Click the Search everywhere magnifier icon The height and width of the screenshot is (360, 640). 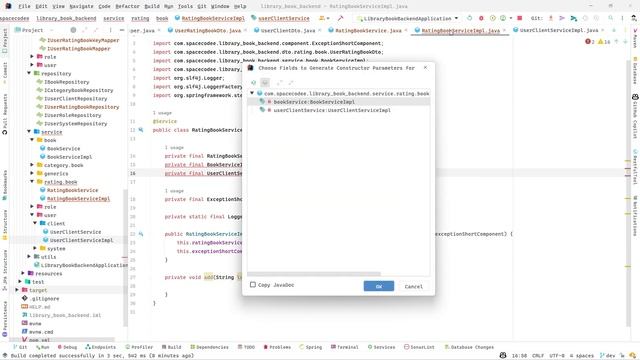click(611, 18)
